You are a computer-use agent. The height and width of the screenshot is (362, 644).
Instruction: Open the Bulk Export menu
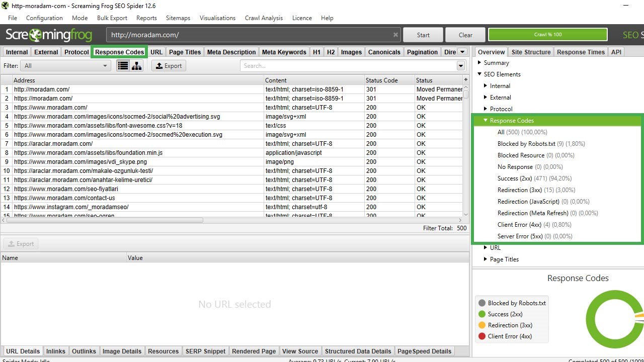pyautogui.click(x=112, y=18)
